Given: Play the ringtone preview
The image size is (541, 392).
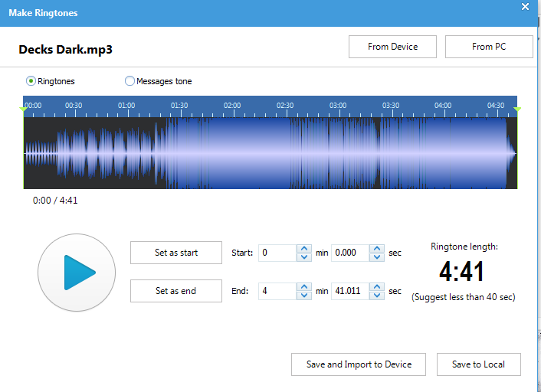Looking at the screenshot, I should [77, 273].
